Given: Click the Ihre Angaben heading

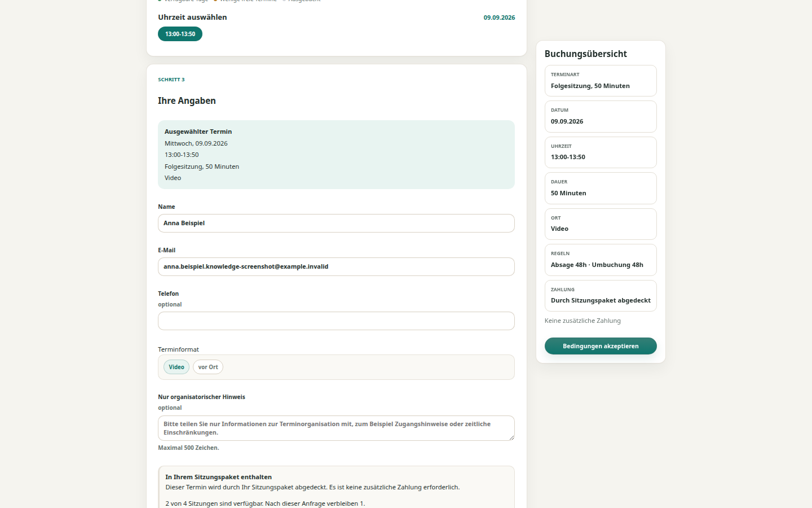Looking at the screenshot, I should click(x=187, y=100).
